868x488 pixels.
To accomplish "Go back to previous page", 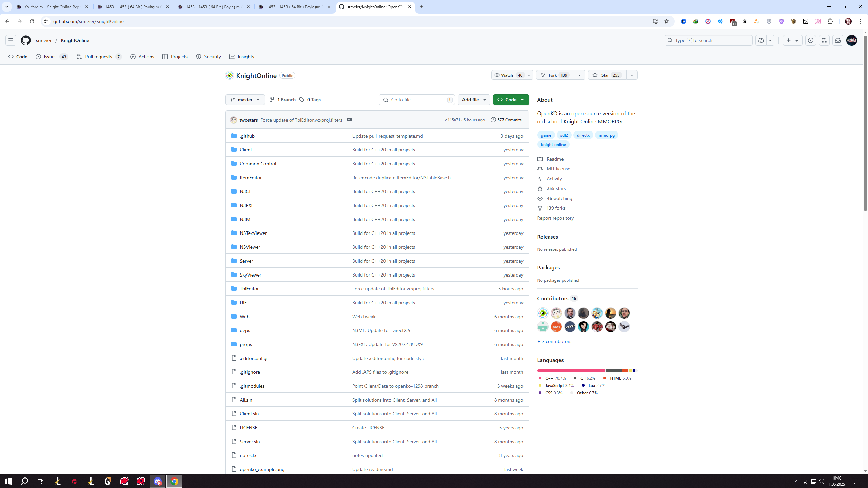I will point(7,21).
